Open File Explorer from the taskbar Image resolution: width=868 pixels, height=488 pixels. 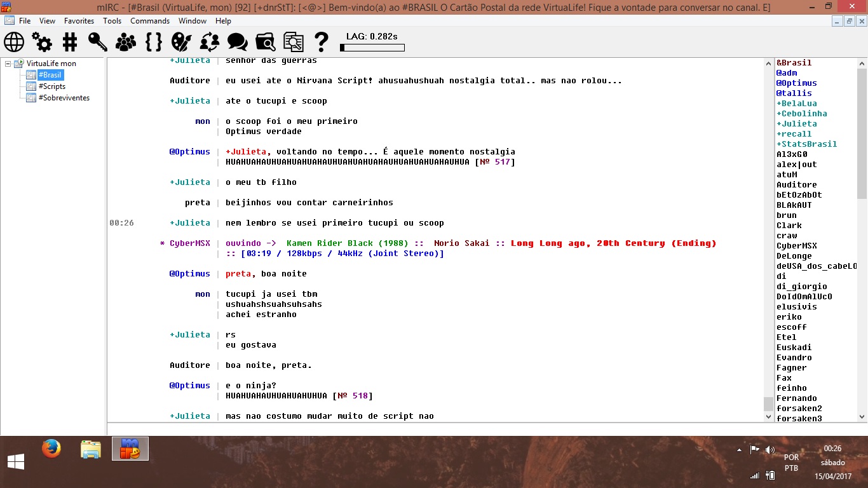coord(91,449)
